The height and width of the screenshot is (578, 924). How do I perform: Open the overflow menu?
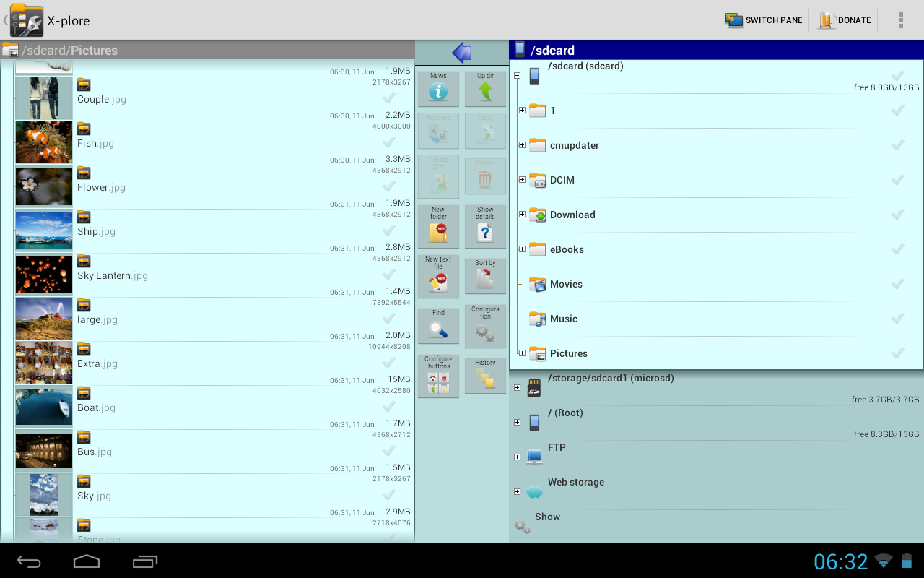point(900,20)
